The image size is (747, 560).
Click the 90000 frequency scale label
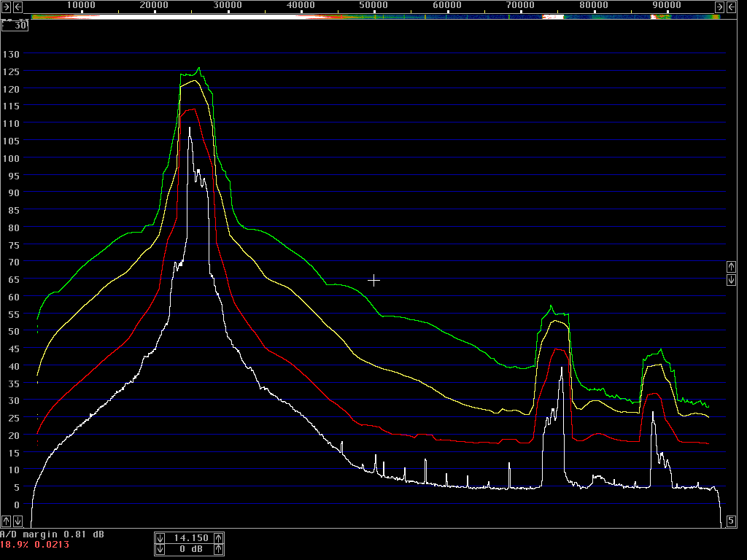coord(667,5)
